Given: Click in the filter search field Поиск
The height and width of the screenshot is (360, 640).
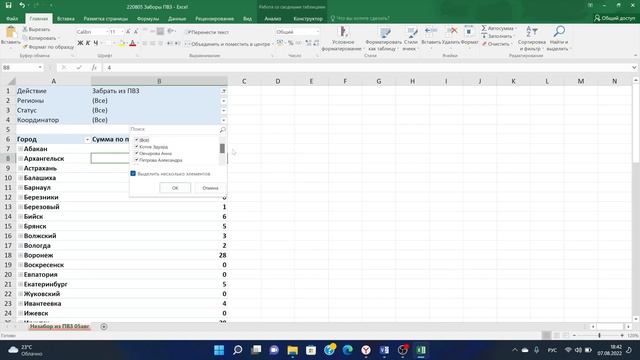Looking at the screenshot, I should [174, 129].
